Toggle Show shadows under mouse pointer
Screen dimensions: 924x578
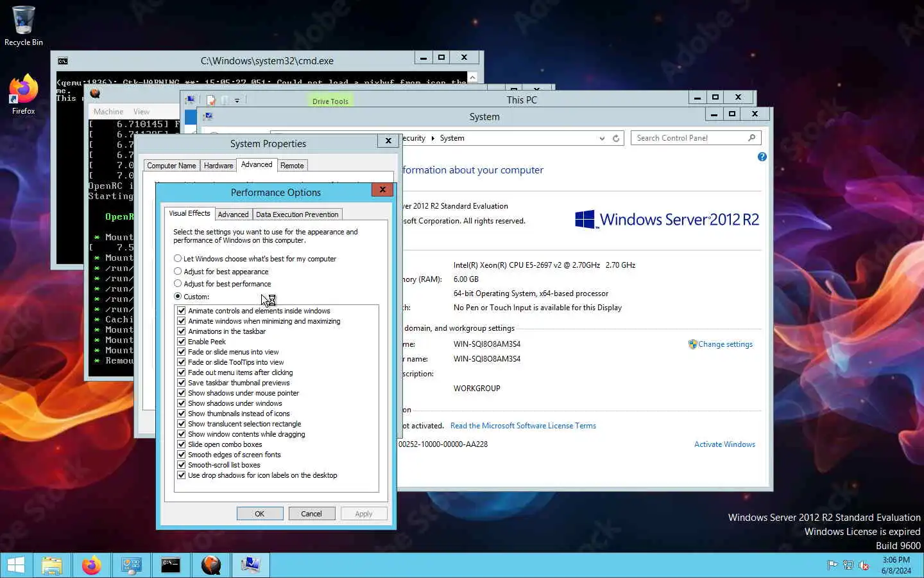(x=182, y=393)
